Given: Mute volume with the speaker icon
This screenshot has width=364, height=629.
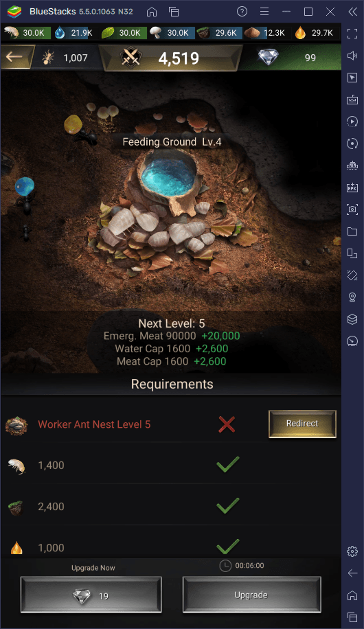Looking at the screenshot, I should coord(352,56).
